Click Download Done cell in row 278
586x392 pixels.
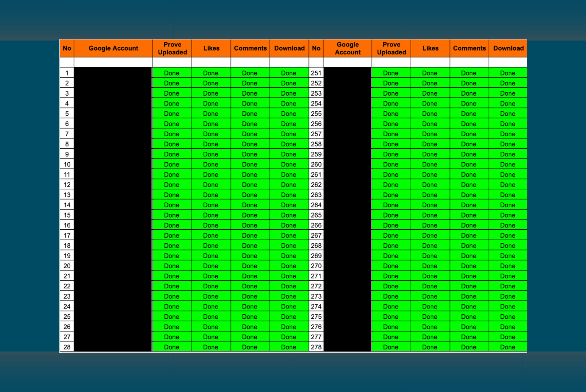click(508, 347)
